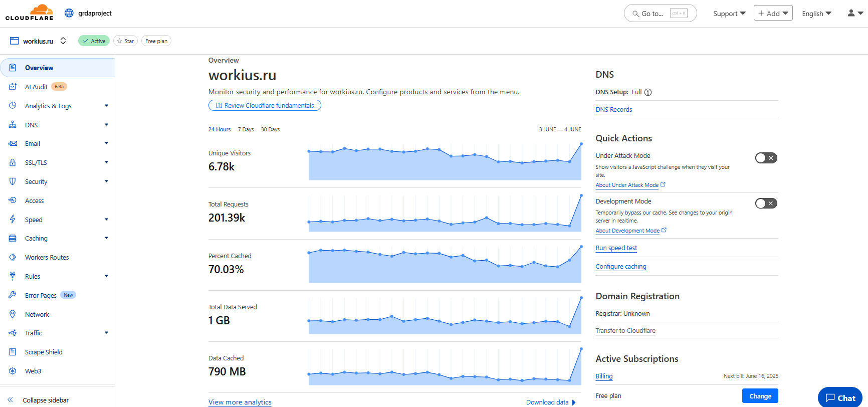Click the Overview sidebar icon
The image size is (868, 407).
13,68
